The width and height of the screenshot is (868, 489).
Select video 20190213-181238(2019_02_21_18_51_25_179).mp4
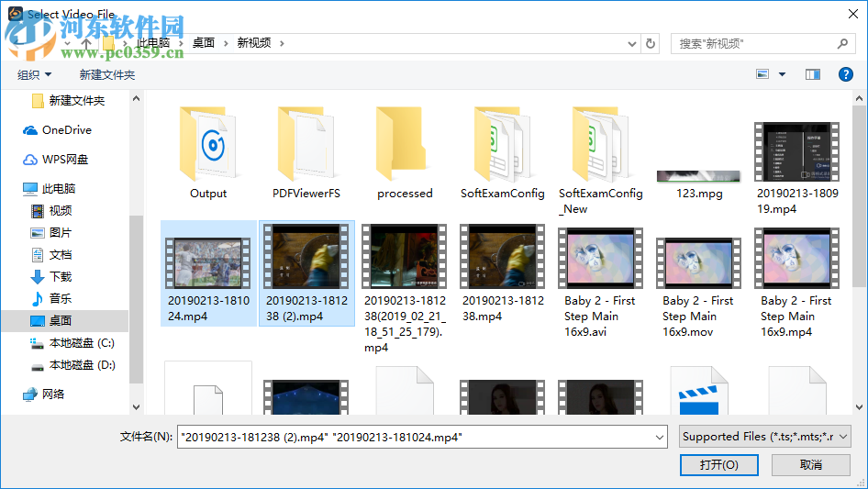tap(405, 288)
